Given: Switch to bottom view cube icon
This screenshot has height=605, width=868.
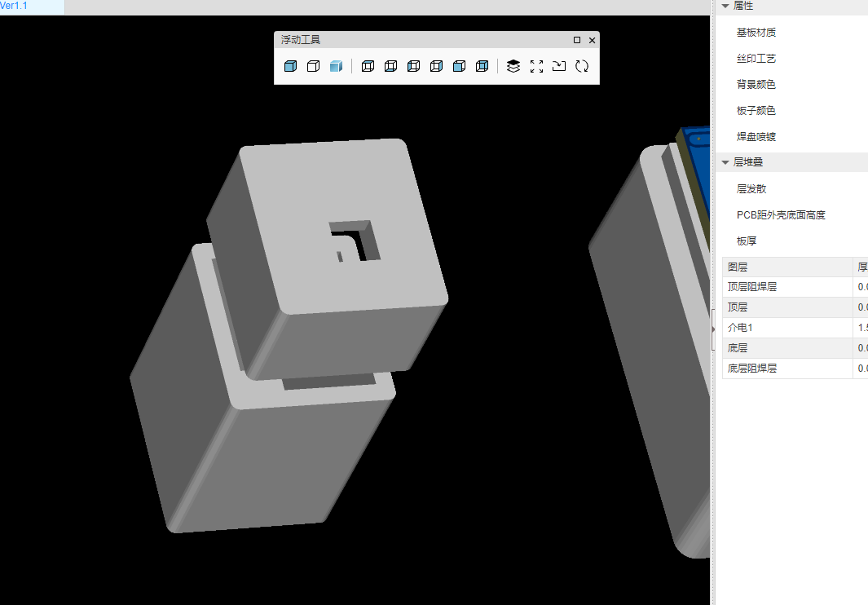Looking at the screenshot, I should tap(390, 67).
